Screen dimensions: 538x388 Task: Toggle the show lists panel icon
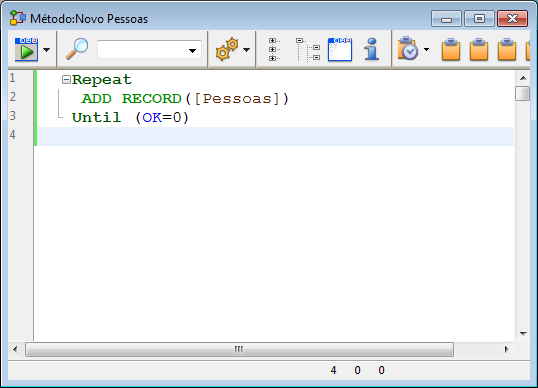(340, 50)
